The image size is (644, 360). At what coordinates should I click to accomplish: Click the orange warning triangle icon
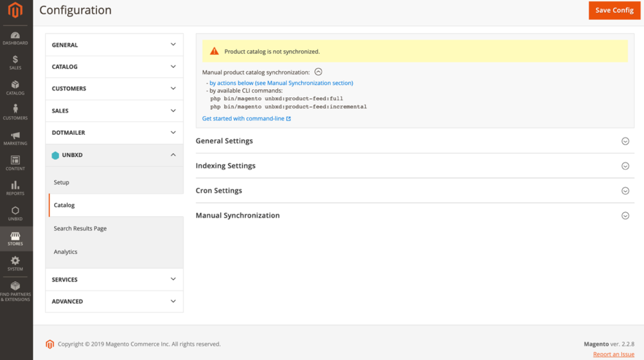coord(215,51)
